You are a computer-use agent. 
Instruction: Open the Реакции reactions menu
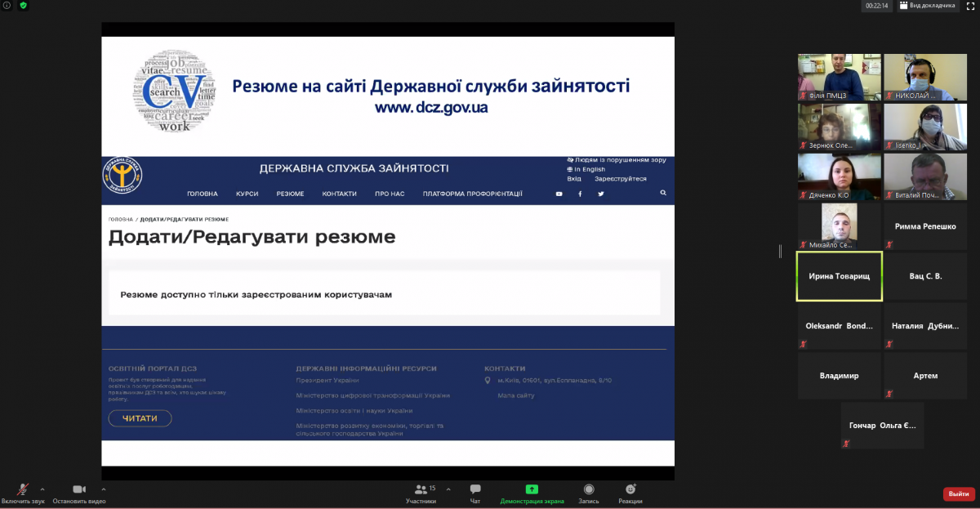point(630,489)
